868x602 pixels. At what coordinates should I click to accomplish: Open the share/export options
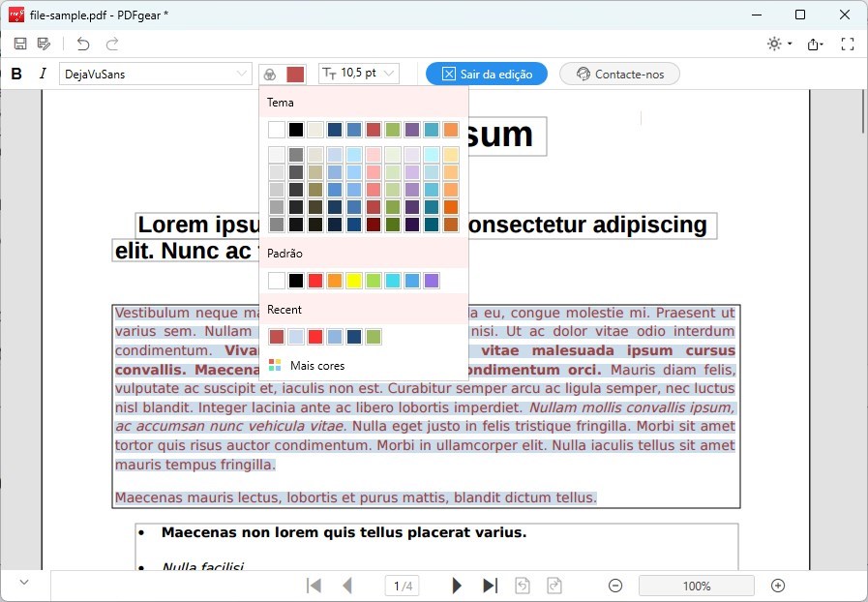(814, 44)
